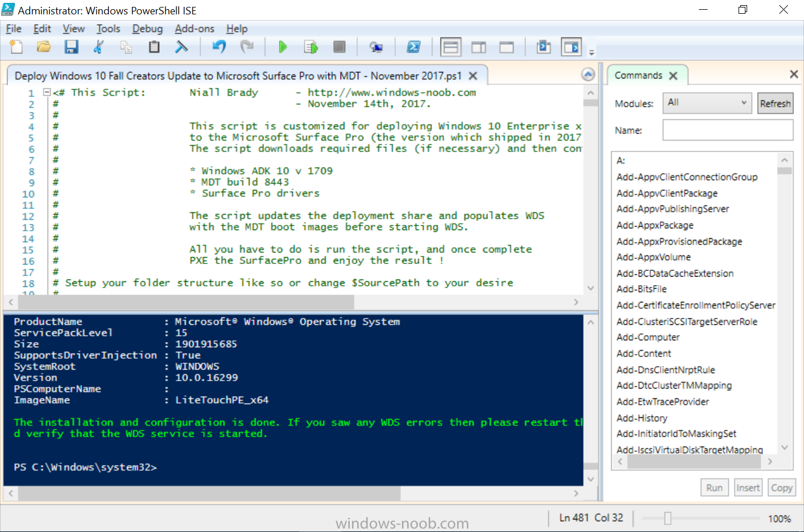Collapse the script pane with the round arrow

pyautogui.click(x=588, y=75)
